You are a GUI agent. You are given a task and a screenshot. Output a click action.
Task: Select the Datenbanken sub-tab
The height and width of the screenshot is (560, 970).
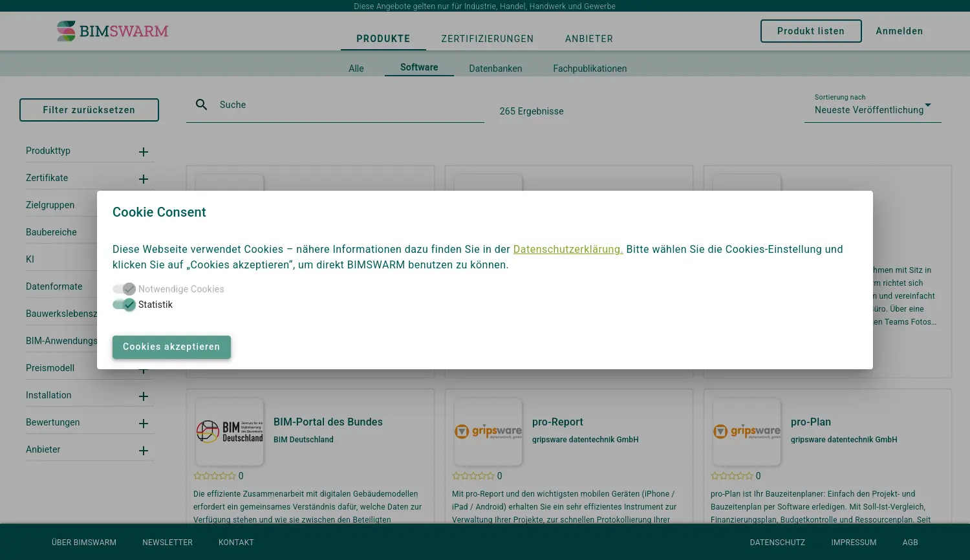point(495,69)
